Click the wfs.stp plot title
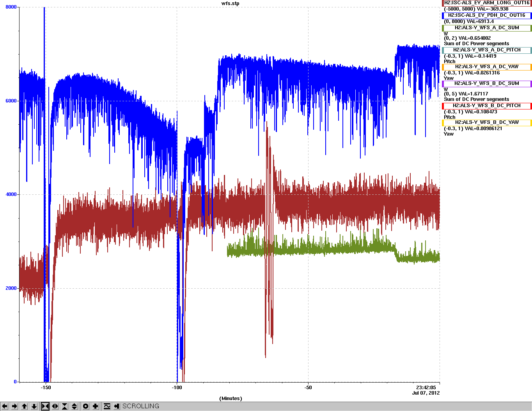The image size is (532, 411). coord(231,4)
